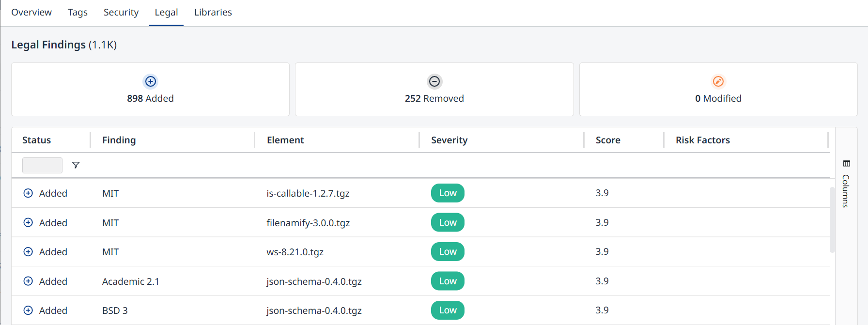Screen dimensions: 868x325
Task: Switch to the Overview tab
Action: [31, 12]
